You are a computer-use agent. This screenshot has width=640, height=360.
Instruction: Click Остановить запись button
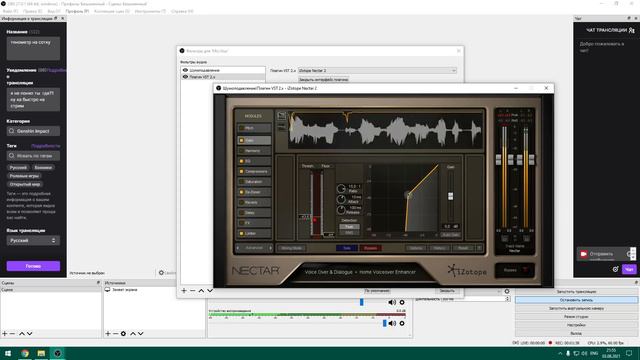(x=576, y=300)
